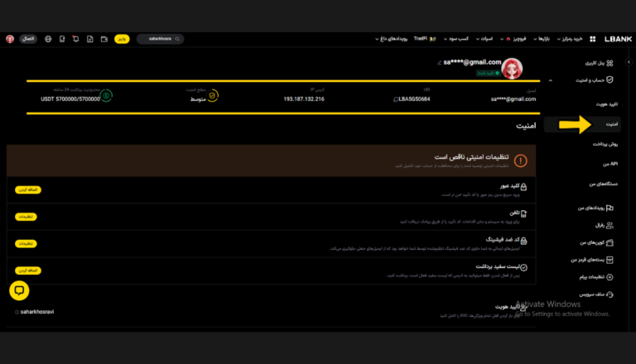This screenshot has width=636, height=364.
Task: Open پنل کاربری in the sidebar
Action: (x=595, y=63)
